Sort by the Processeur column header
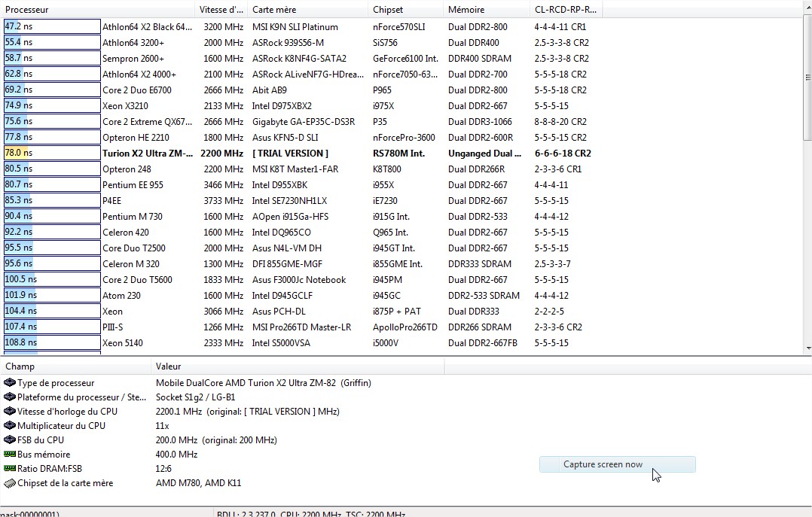 click(x=99, y=9)
